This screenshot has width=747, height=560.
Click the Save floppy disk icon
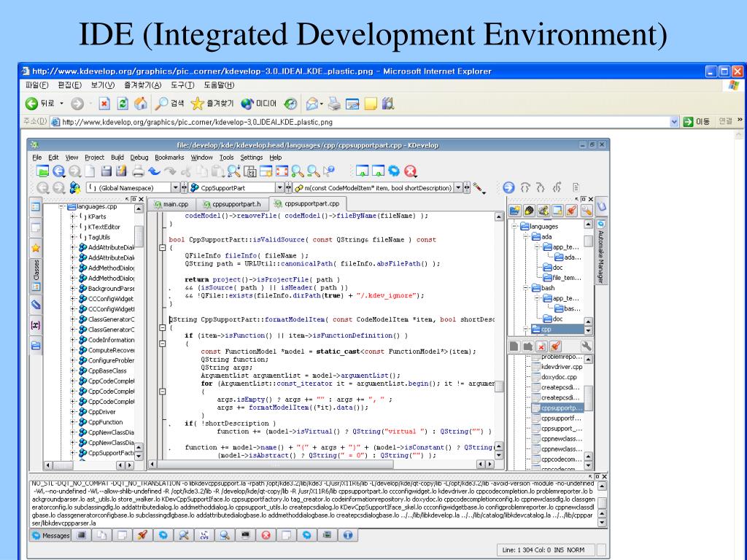(107, 172)
